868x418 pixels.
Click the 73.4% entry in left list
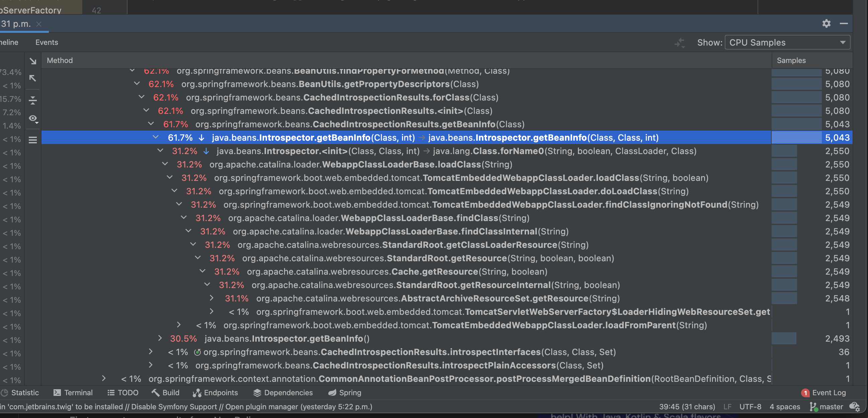click(11, 72)
